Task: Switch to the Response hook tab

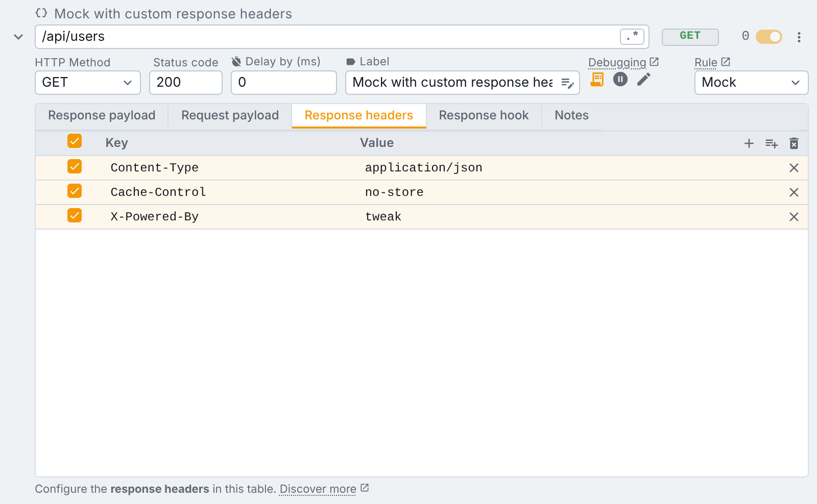Action: [484, 116]
